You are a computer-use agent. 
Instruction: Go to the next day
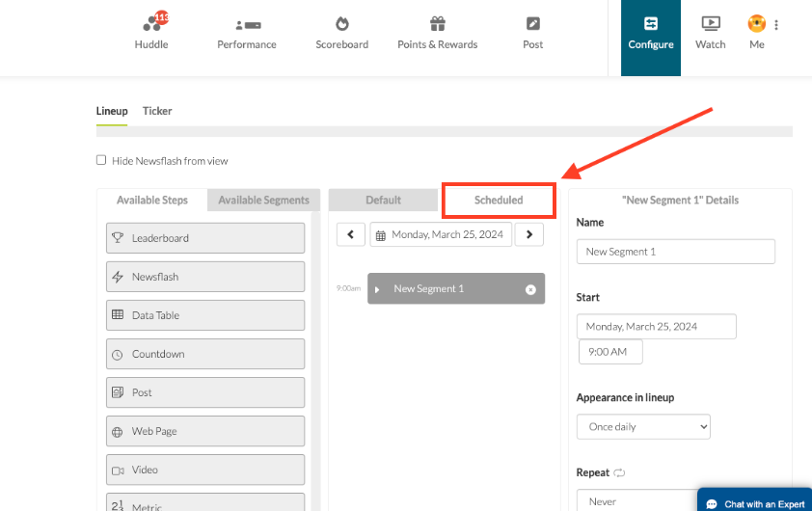[x=528, y=234]
